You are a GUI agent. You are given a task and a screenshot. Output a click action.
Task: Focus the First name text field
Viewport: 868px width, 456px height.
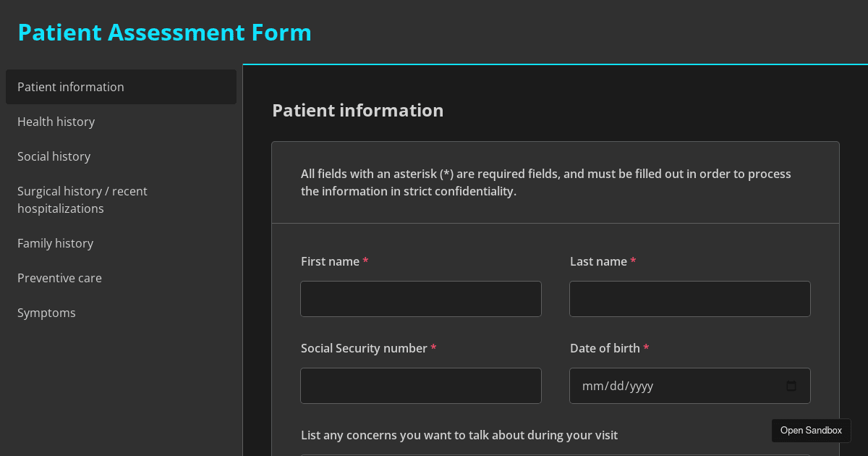(421, 299)
